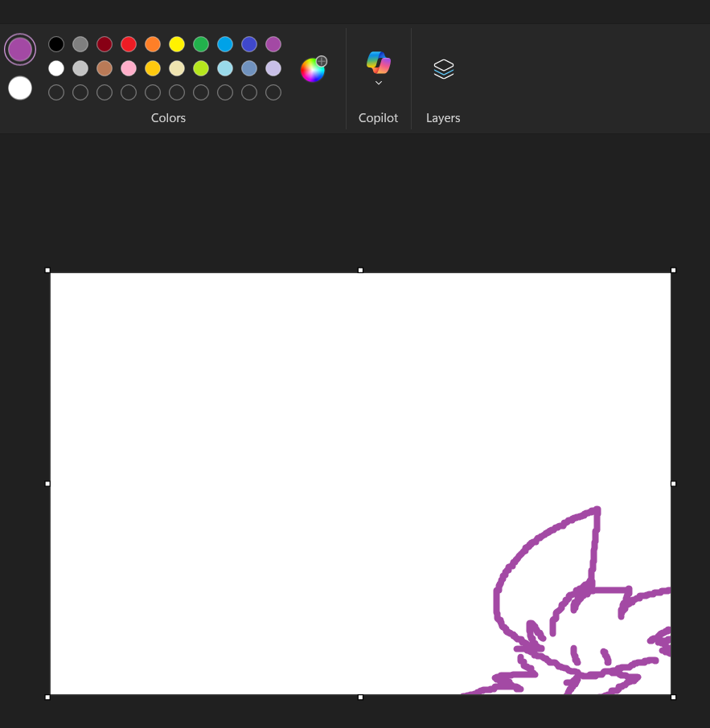Click canvas bottom-right resize handle
710x728 pixels.
674,697
